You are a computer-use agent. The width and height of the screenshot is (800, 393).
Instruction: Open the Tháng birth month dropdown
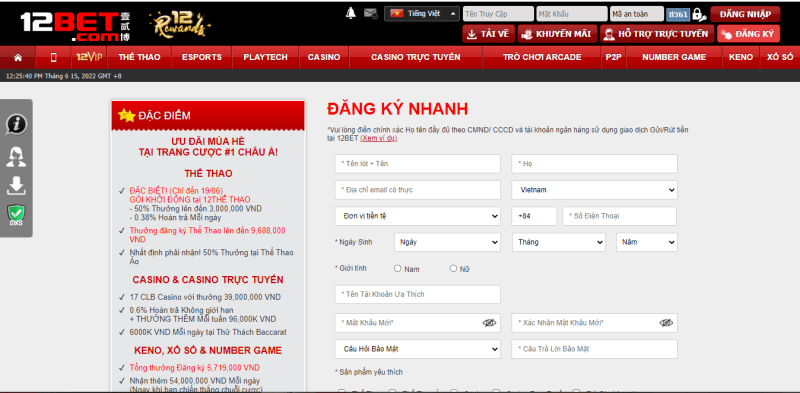click(559, 242)
